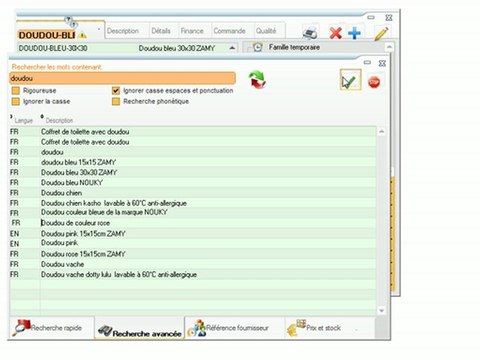Select the first Coffret de toilette avec doudou row

[x=193, y=132]
